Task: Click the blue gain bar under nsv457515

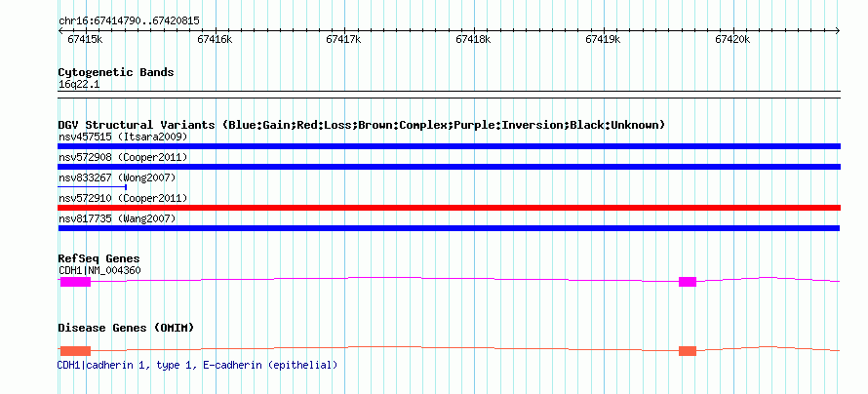Action: click(x=449, y=146)
